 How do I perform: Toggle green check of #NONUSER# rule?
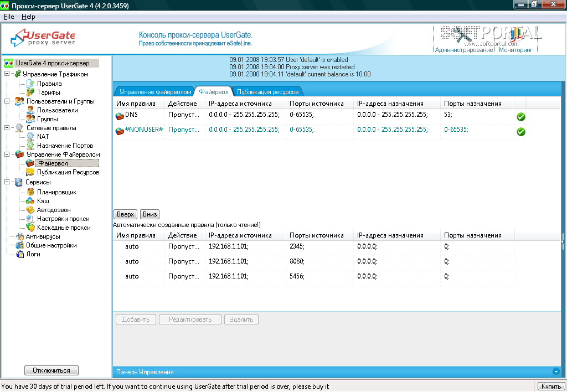pyautogui.click(x=520, y=132)
